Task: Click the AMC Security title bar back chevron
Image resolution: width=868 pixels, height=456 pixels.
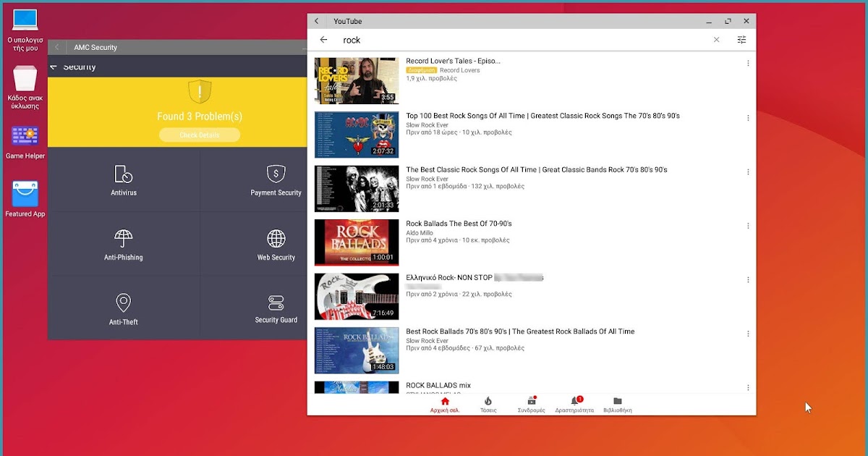Action: [x=57, y=47]
